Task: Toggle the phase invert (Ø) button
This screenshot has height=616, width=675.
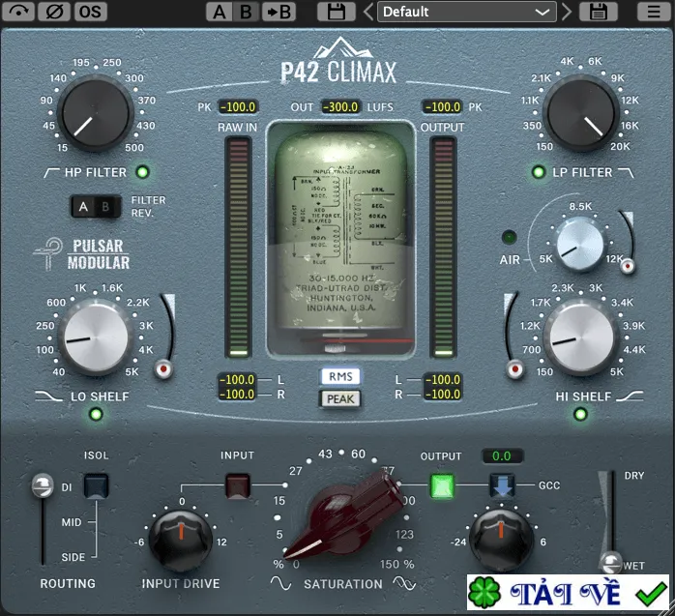Action: (54, 12)
